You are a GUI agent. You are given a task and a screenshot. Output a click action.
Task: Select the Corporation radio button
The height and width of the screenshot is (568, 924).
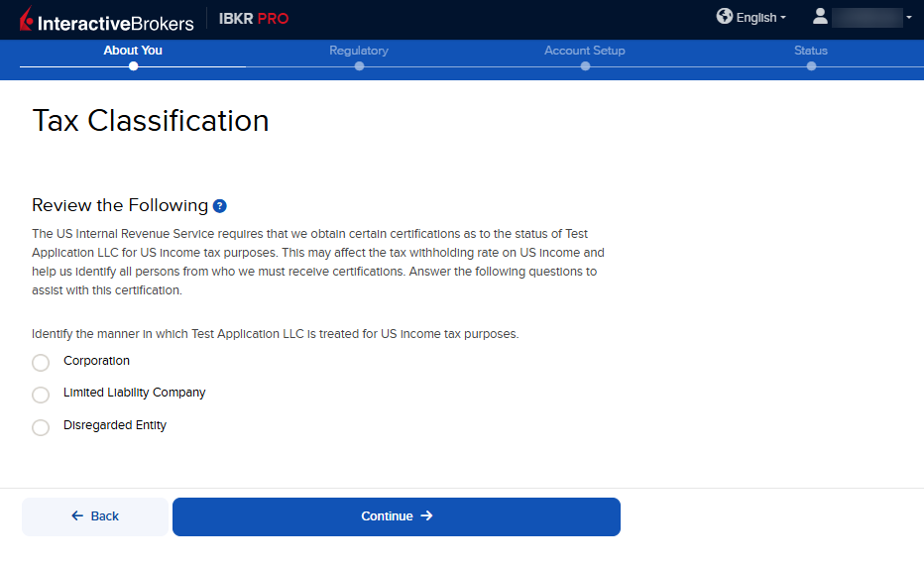coord(41,363)
